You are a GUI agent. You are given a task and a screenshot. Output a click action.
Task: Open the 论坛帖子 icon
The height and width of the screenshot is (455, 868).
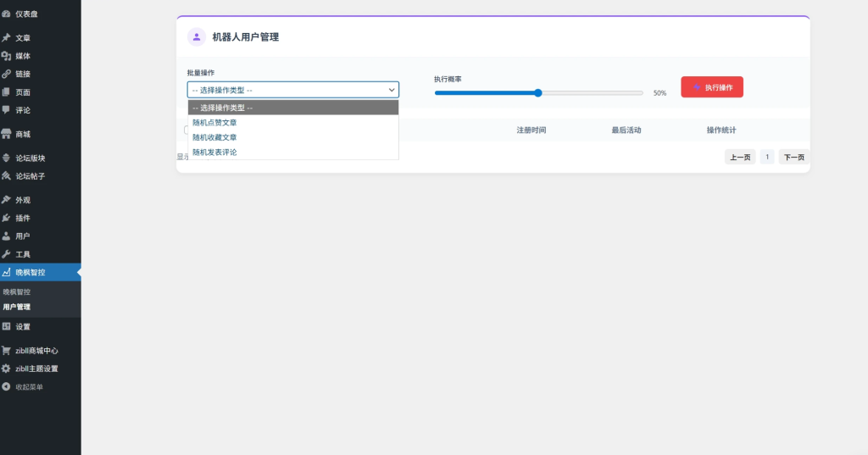(6, 176)
